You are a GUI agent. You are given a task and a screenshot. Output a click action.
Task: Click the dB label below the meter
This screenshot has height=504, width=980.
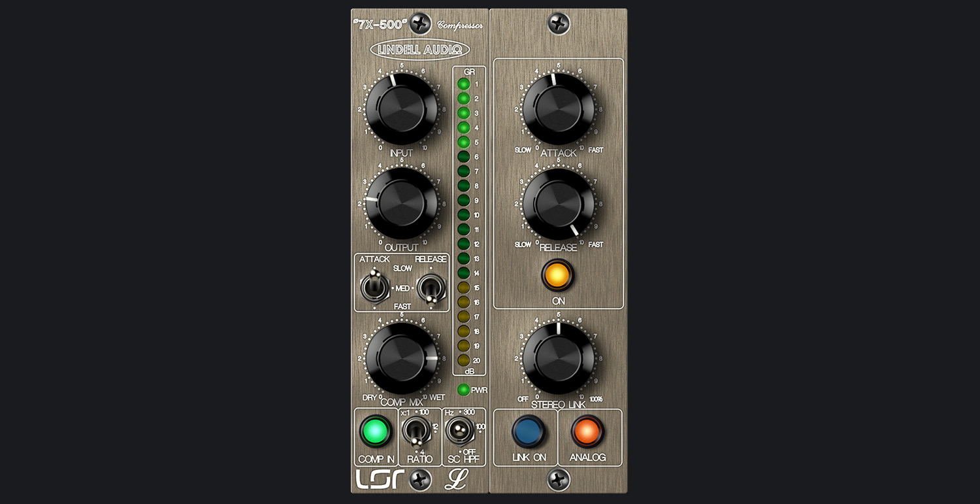point(469,372)
